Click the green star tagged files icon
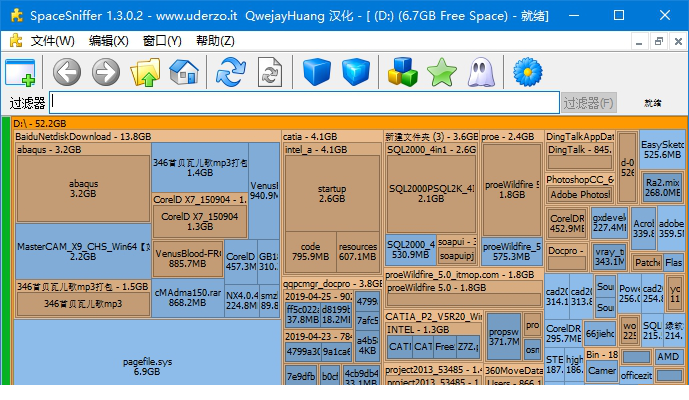The image size is (689, 400). click(x=442, y=72)
